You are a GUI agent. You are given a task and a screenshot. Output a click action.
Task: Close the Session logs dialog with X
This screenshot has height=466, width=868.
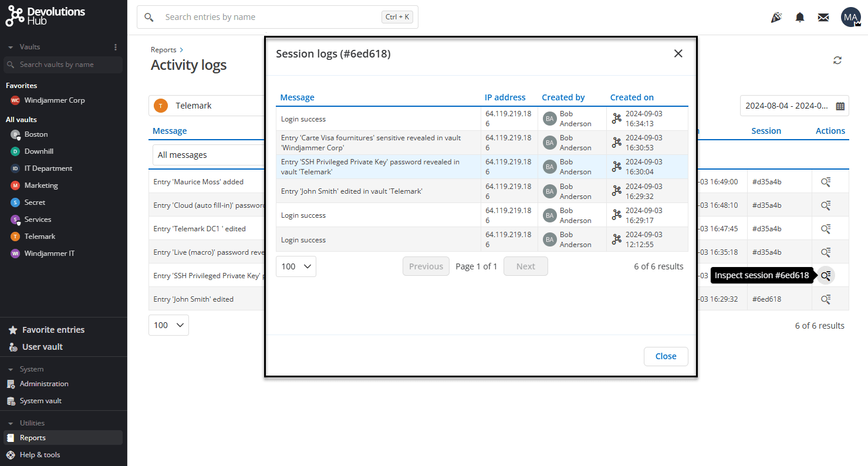click(x=678, y=53)
